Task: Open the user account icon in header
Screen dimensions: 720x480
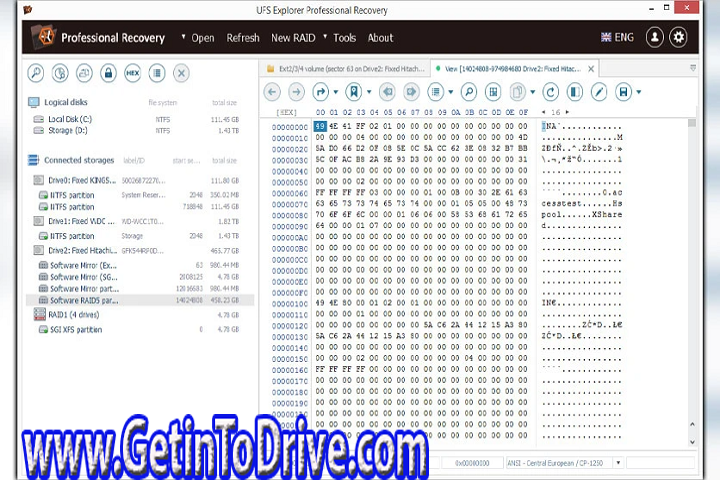Action: [655, 37]
